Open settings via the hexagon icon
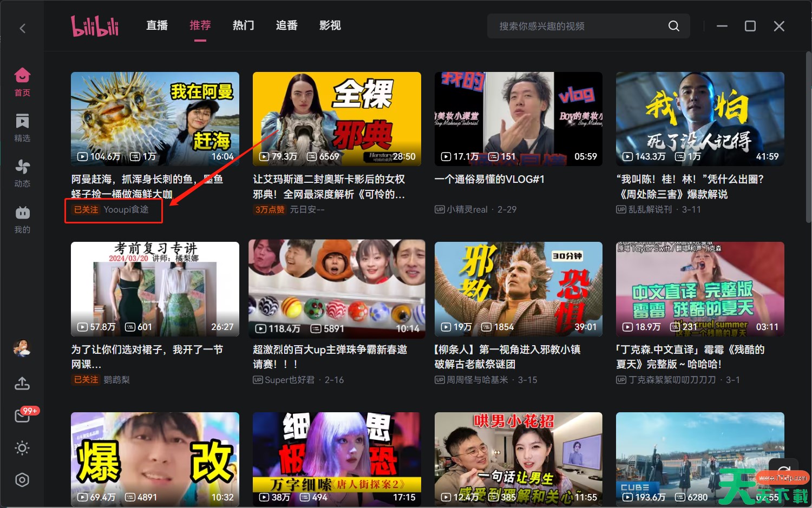This screenshot has width=812, height=508. [x=22, y=480]
